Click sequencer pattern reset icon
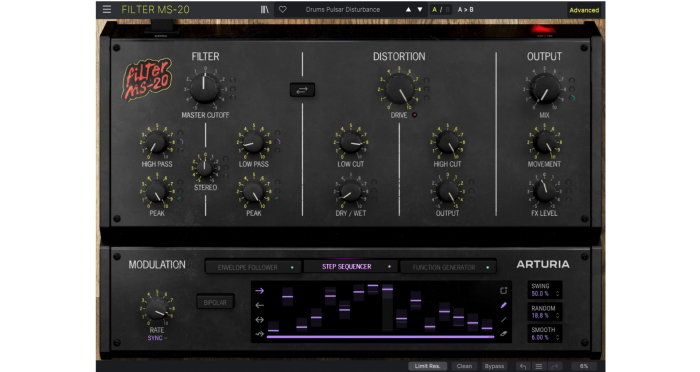This screenshot has height=372, width=700. tap(504, 291)
